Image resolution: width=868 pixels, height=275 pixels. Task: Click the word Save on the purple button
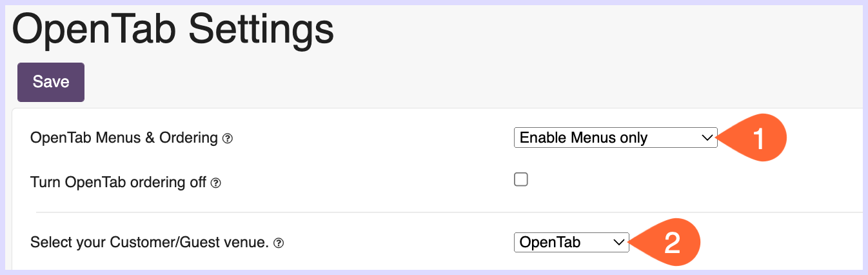coord(51,82)
